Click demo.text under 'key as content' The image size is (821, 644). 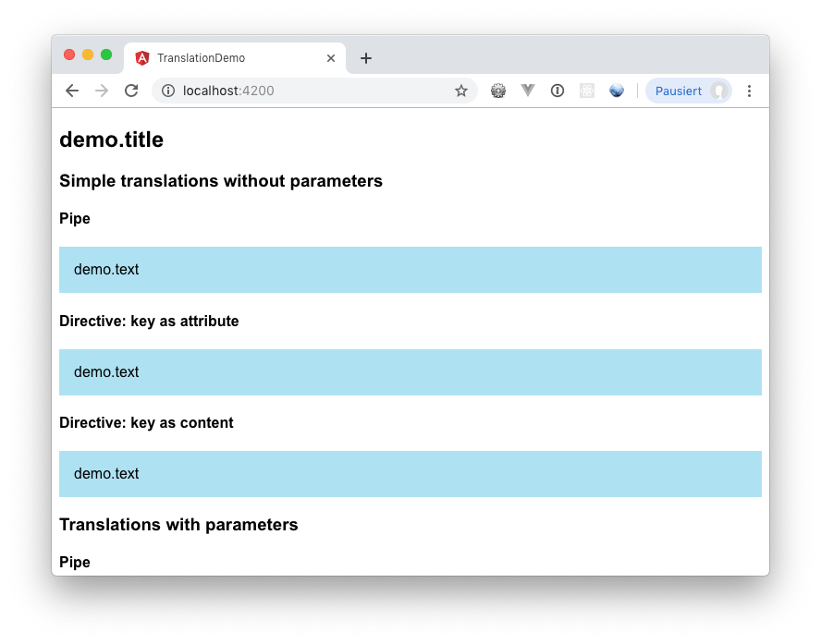[x=410, y=474]
